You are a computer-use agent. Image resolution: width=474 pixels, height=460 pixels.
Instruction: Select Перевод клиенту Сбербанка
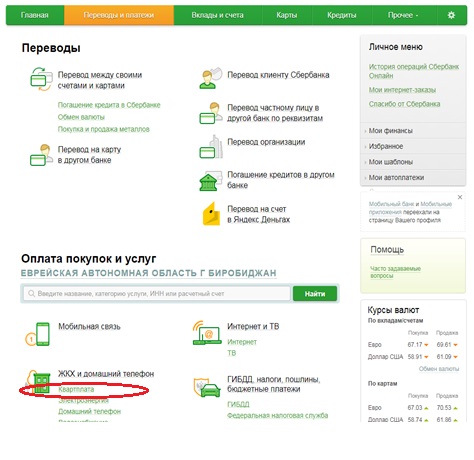coord(278,75)
